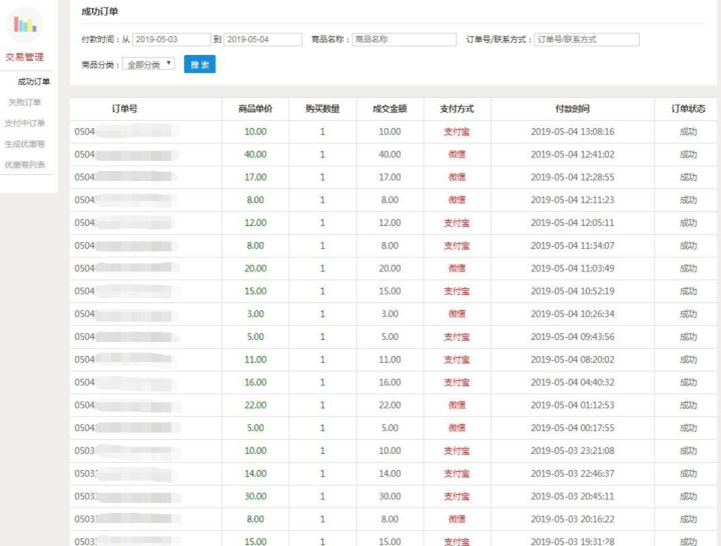The width and height of the screenshot is (721, 546).
Task: Click 支付宝 in the 12:05:11 row
Action: coord(457,223)
